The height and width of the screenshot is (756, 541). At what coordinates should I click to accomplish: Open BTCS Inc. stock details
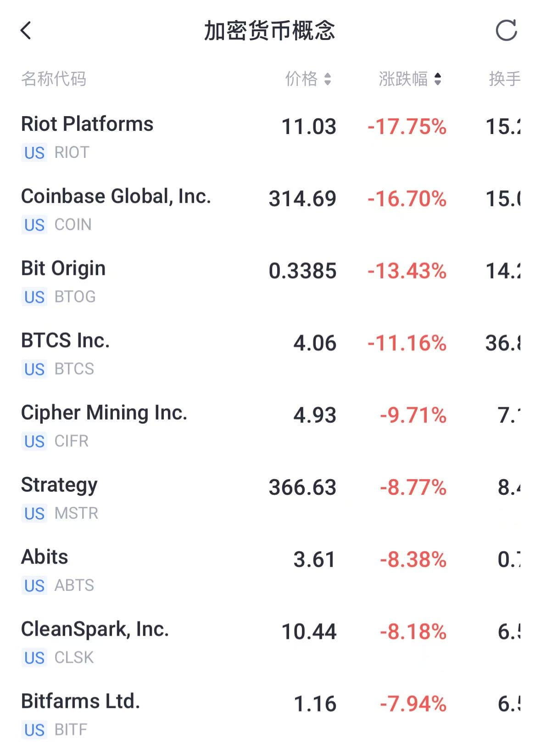pyautogui.click(x=270, y=354)
